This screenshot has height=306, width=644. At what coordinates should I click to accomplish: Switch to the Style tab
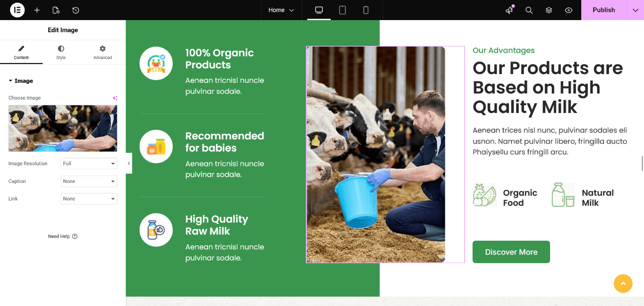pos(61,52)
